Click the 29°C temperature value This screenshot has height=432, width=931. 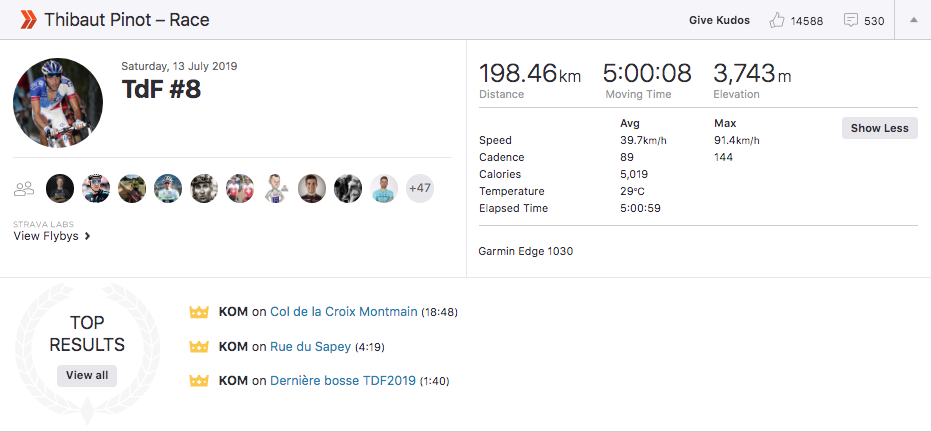[x=632, y=191]
